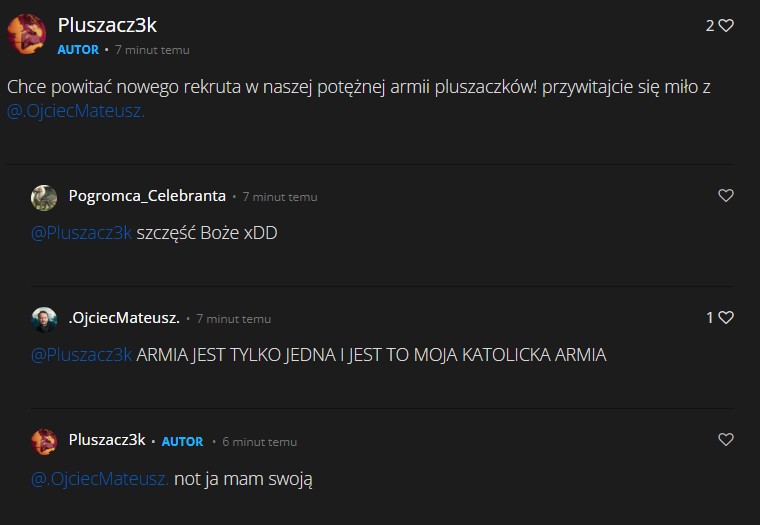Viewport: 760px width, 525px height.
Task: Like the main post by Pluszacz3k
Action: [x=726, y=25]
